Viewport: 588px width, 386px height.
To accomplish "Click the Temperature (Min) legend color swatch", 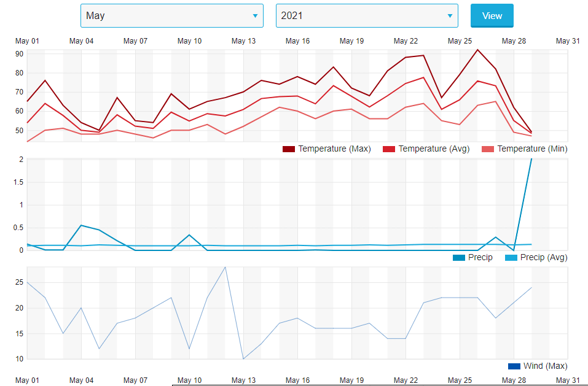I will (x=488, y=149).
